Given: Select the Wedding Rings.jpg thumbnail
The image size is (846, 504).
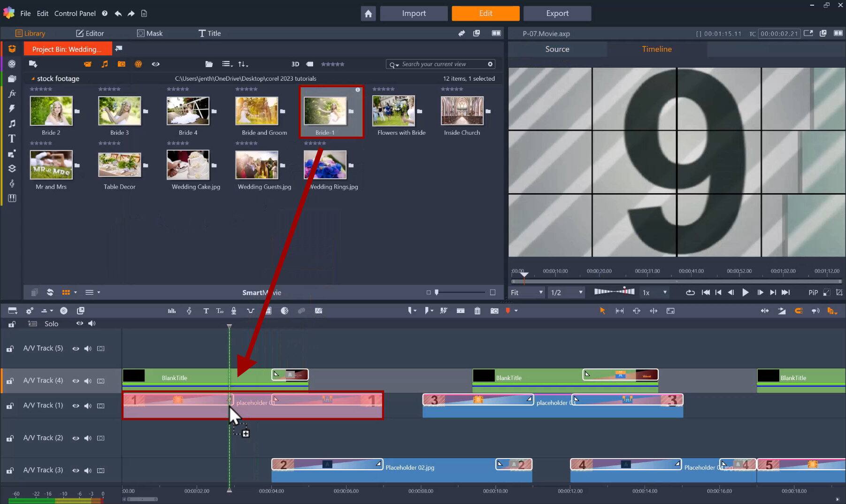Looking at the screenshot, I should tap(324, 165).
